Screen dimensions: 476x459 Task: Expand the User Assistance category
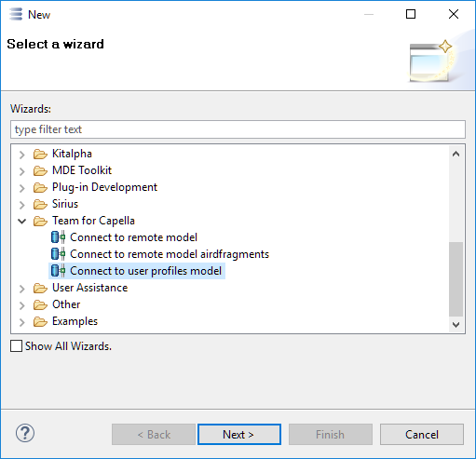point(22,289)
